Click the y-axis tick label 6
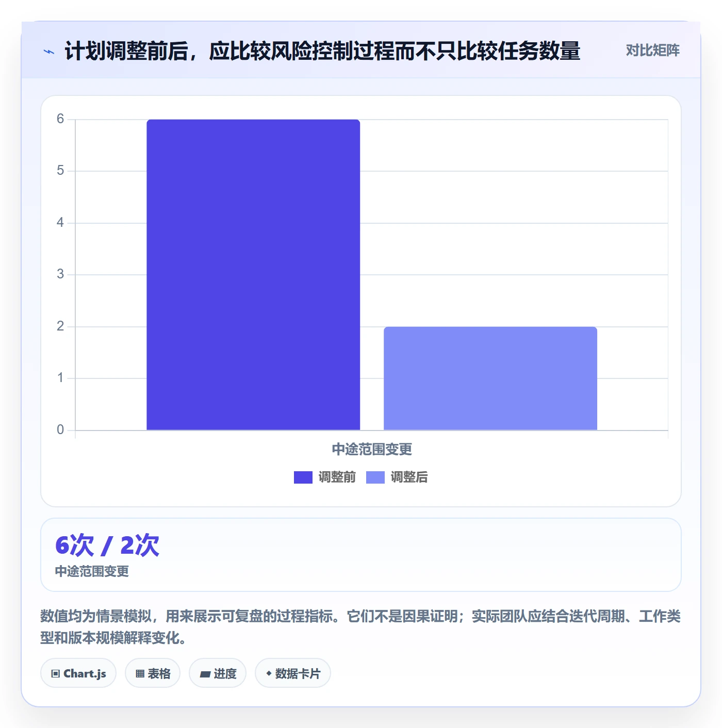 pos(60,119)
